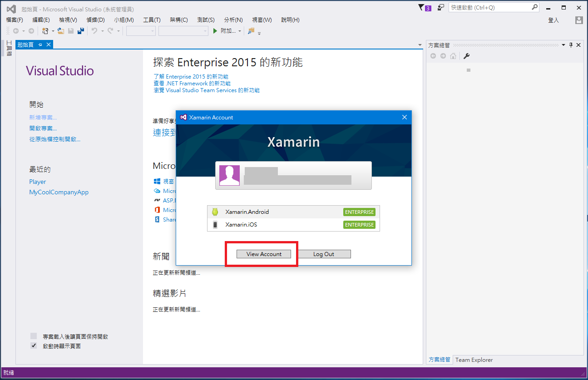The height and width of the screenshot is (380, 588).
Task: Click 了解 Enterprise 2015 的新功能 link
Action: [x=191, y=77]
